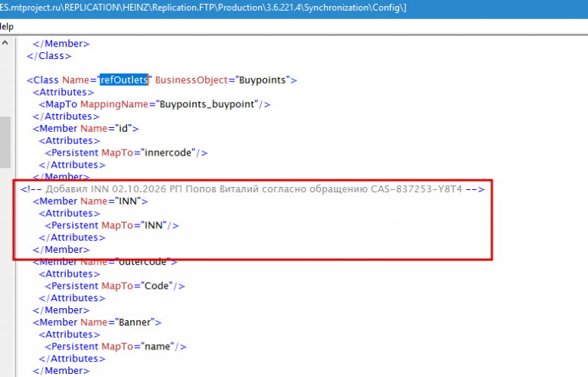Click the Member Name="id" line
This screenshot has width=588, height=377.
86,129
